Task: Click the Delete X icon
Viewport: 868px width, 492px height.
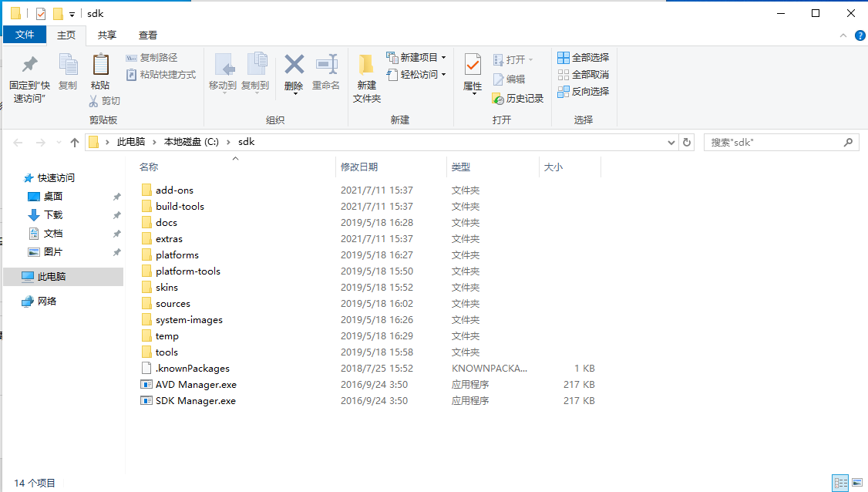Action: 294,65
